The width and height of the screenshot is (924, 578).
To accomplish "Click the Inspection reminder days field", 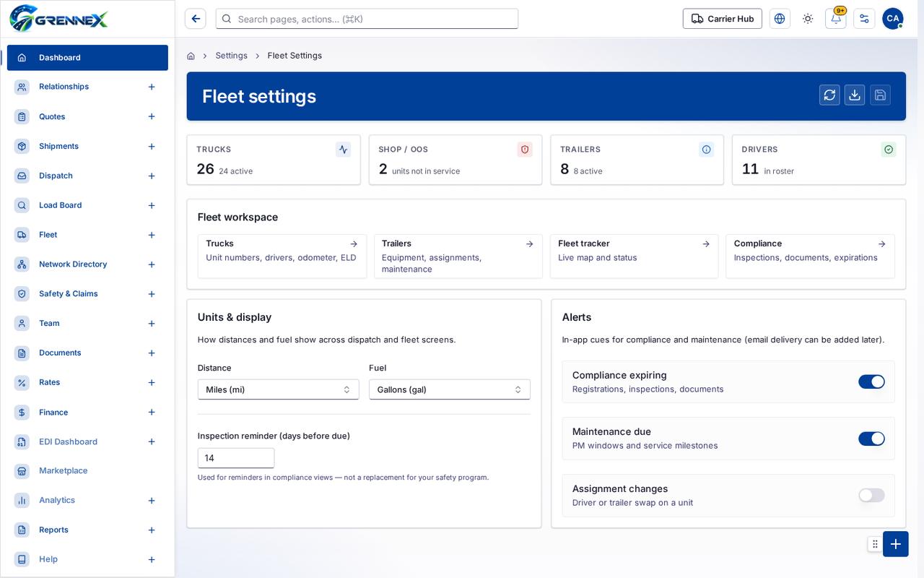I will click(236, 458).
